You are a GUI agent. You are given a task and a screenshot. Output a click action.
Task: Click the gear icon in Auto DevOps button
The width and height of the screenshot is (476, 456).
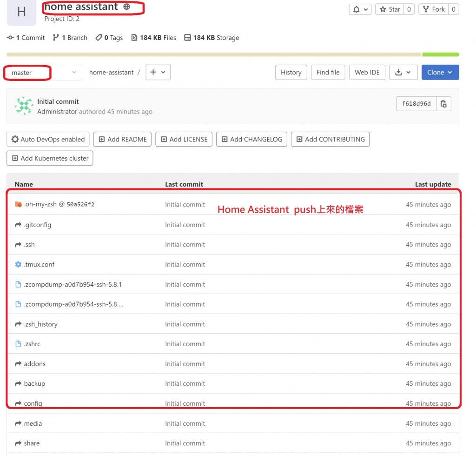[x=15, y=139]
